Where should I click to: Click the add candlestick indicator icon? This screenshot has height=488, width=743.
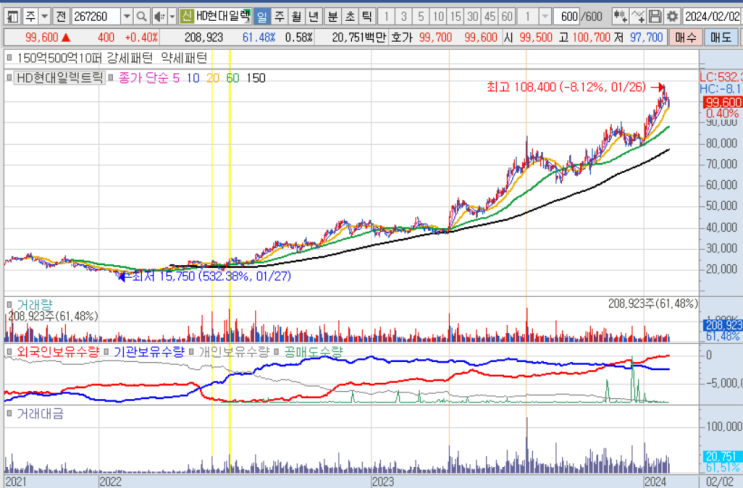[x=619, y=17]
